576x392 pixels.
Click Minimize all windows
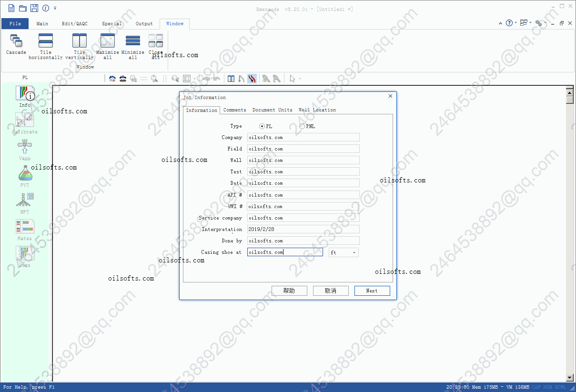[133, 47]
